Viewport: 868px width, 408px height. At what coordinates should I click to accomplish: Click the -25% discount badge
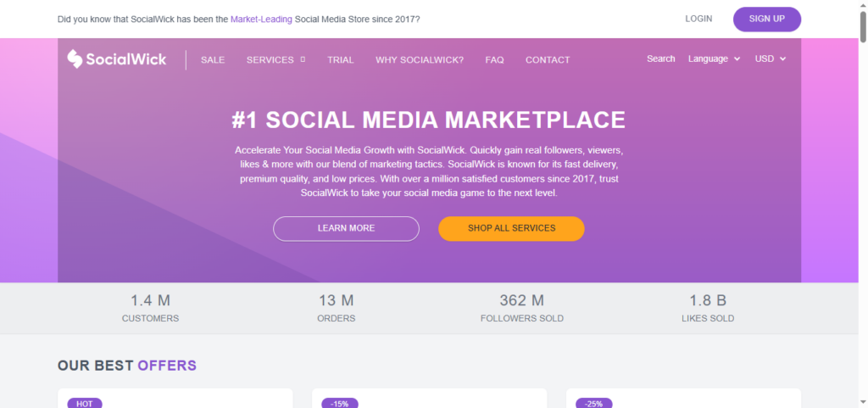(x=594, y=404)
